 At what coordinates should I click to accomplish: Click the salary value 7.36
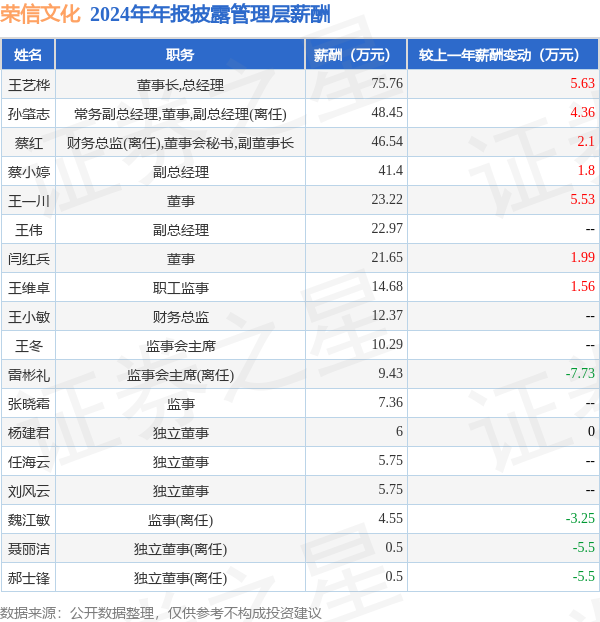pos(390,402)
